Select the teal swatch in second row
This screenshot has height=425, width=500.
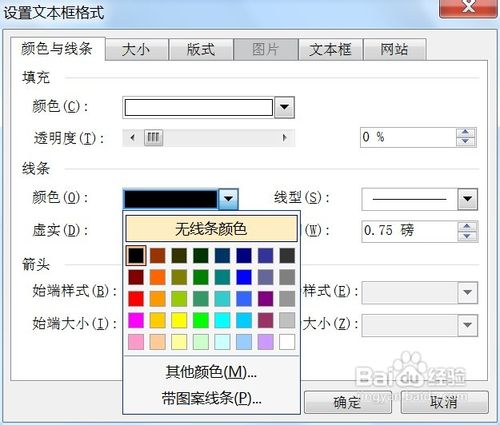[x=222, y=277]
